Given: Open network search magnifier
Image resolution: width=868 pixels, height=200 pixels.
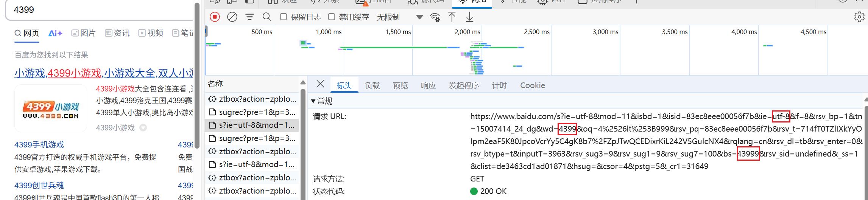Looking at the screenshot, I should 267,17.
